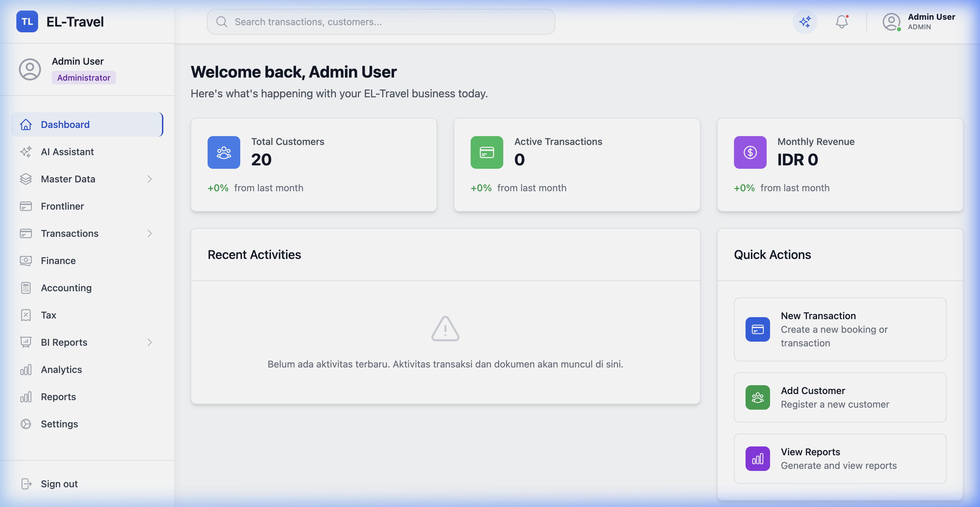The image size is (980, 507).
Task: Click the New Transaction blue icon
Action: click(x=757, y=329)
